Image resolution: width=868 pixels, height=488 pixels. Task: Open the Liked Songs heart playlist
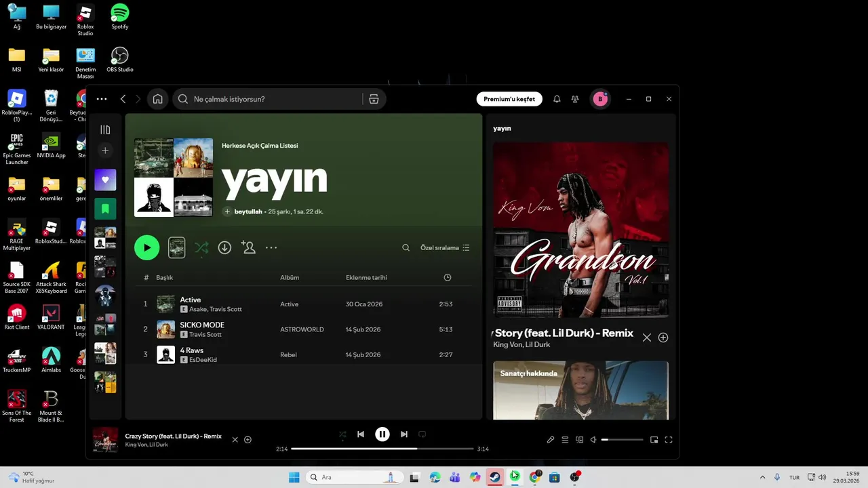coord(105,180)
